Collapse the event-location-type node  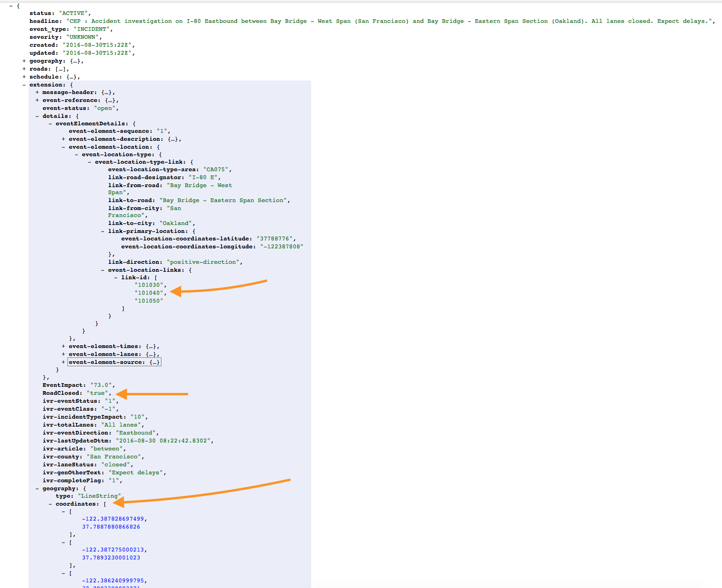click(x=76, y=155)
